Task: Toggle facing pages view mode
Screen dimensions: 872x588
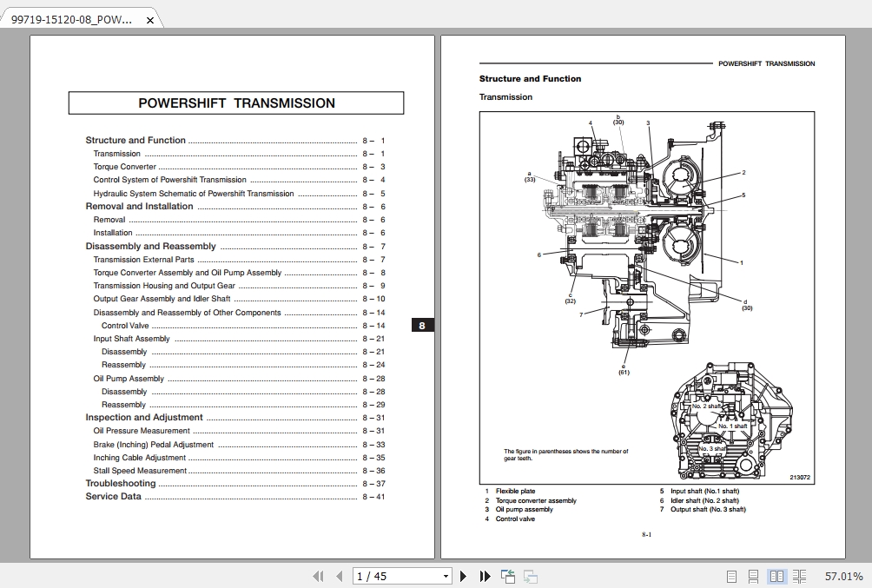Action: (x=776, y=576)
